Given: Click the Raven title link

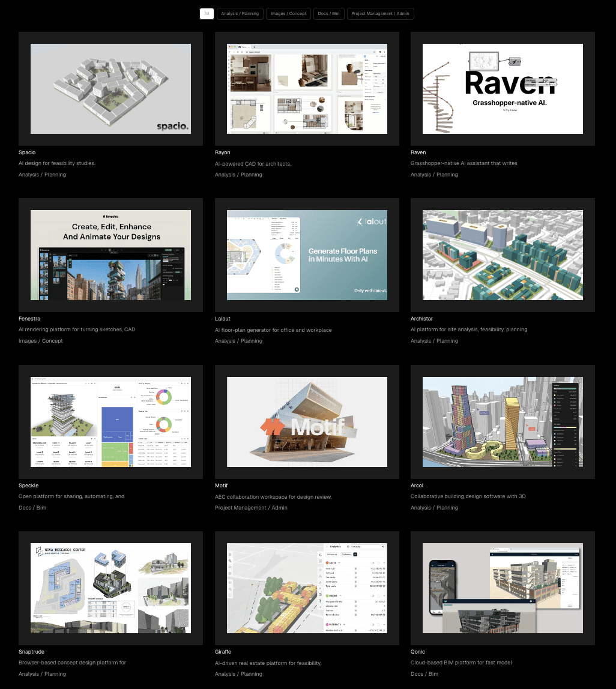Looking at the screenshot, I should pyautogui.click(x=418, y=152).
